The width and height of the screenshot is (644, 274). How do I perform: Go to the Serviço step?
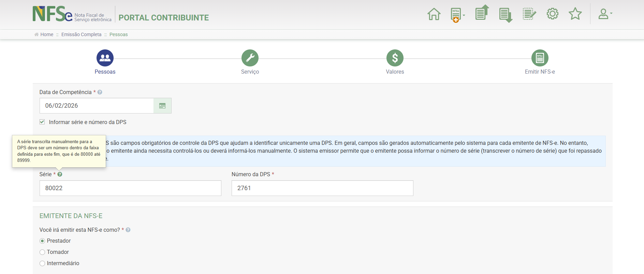click(x=250, y=58)
